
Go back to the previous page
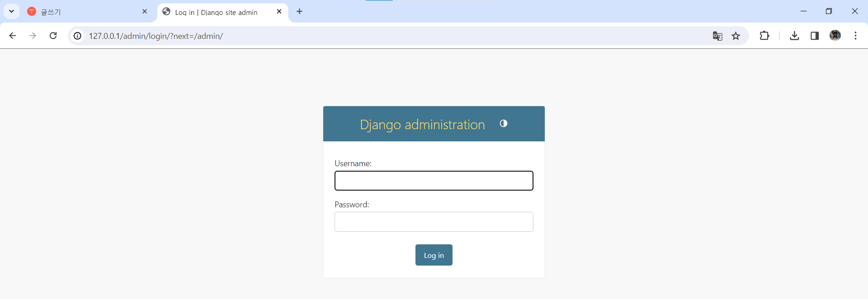tap(13, 36)
